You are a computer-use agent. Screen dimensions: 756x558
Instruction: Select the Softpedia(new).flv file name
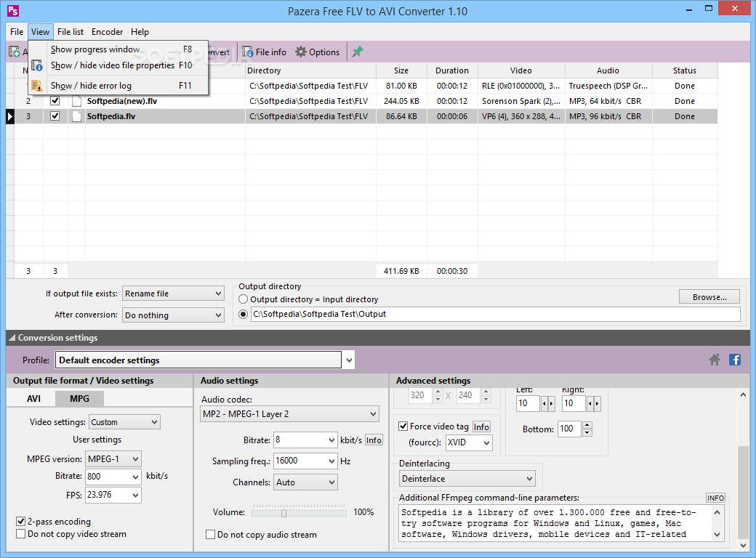click(x=122, y=101)
